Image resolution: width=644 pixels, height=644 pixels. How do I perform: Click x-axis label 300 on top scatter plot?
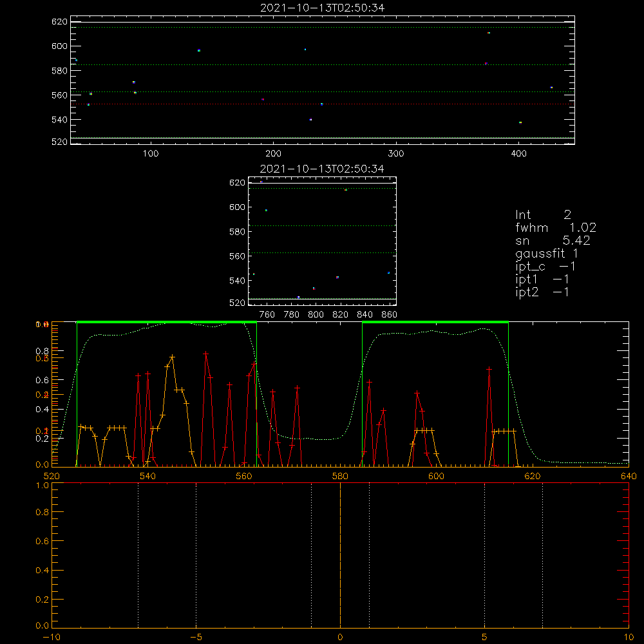[396, 154]
